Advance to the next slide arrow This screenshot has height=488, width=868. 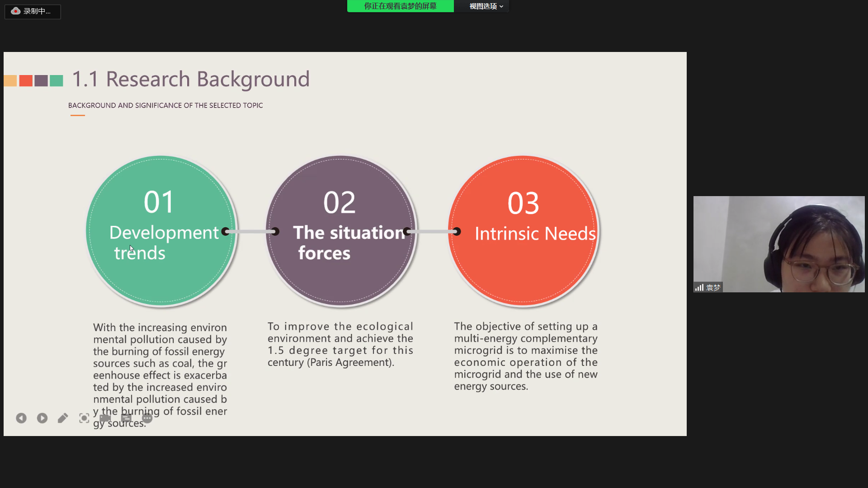[x=42, y=418]
